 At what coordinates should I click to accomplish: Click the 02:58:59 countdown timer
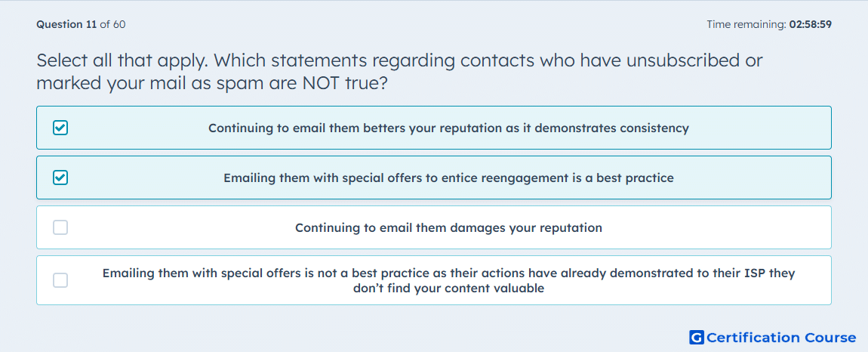tap(811, 24)
